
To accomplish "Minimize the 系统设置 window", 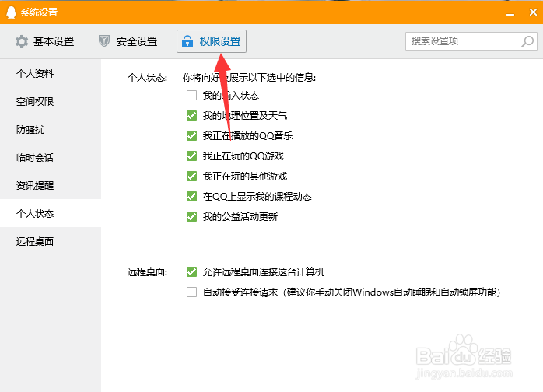I will point(510,14).
